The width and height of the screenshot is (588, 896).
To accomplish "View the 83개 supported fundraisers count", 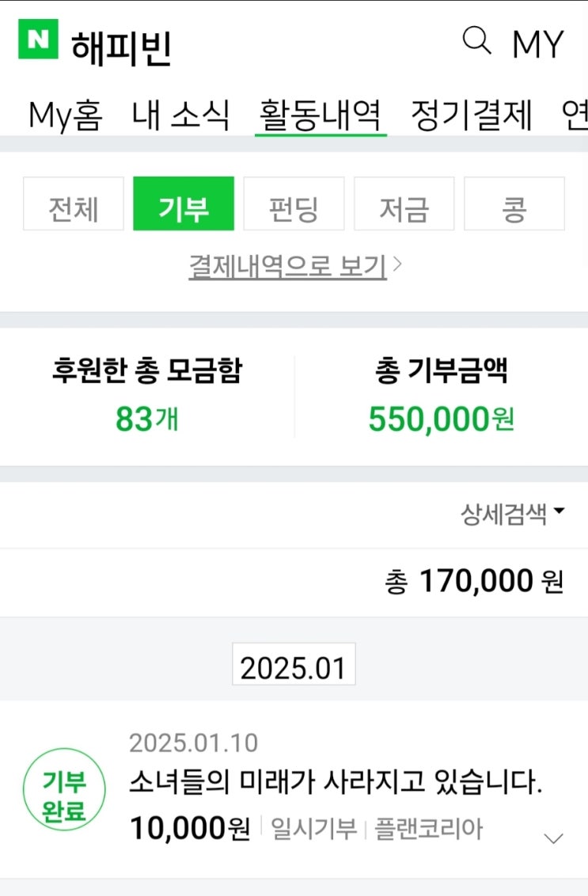I will 147,420.
